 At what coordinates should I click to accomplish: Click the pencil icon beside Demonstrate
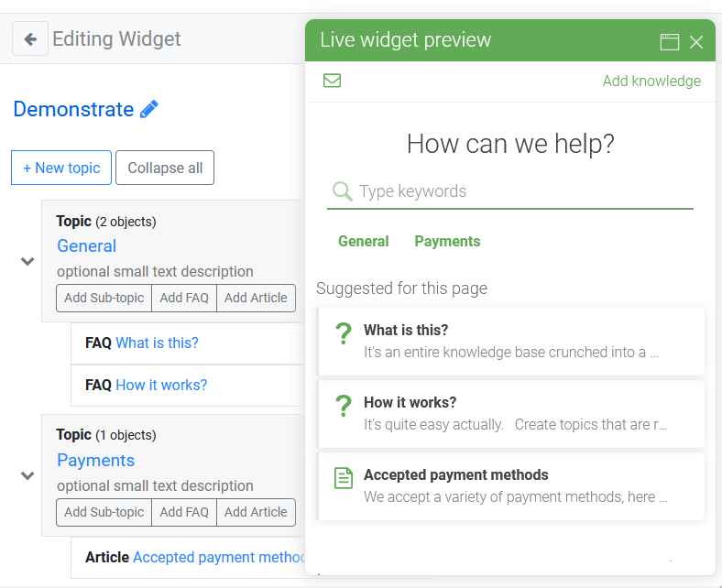tap(148, 110)
